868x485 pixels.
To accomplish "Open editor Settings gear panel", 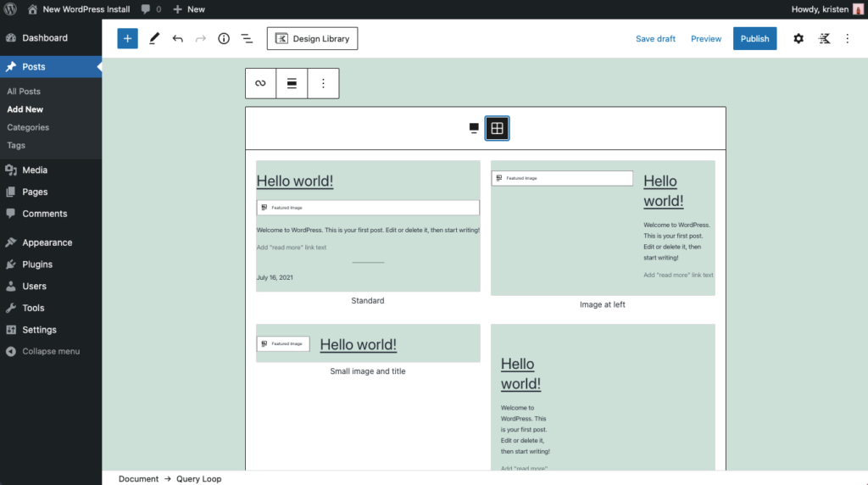I will click(x=798, y=38).
